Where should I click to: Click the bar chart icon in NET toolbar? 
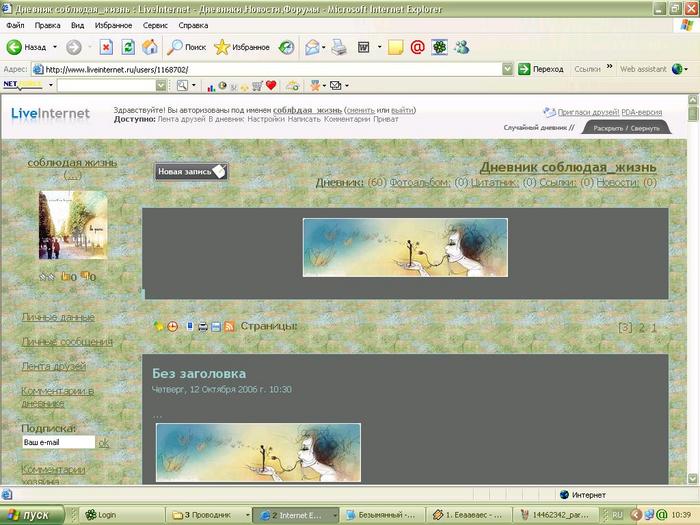click(211, 86)
